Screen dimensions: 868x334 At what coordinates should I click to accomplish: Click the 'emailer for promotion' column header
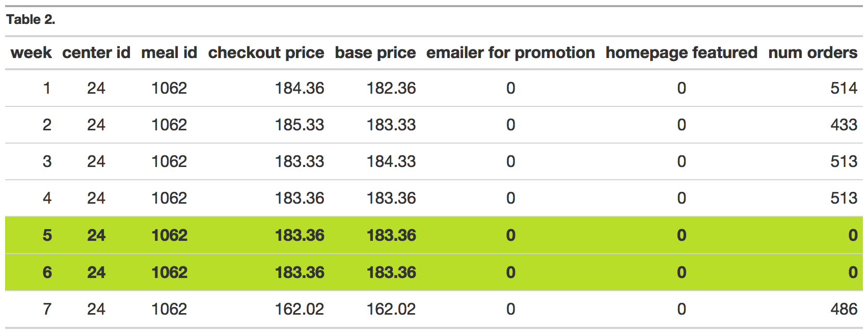point(510,52)
